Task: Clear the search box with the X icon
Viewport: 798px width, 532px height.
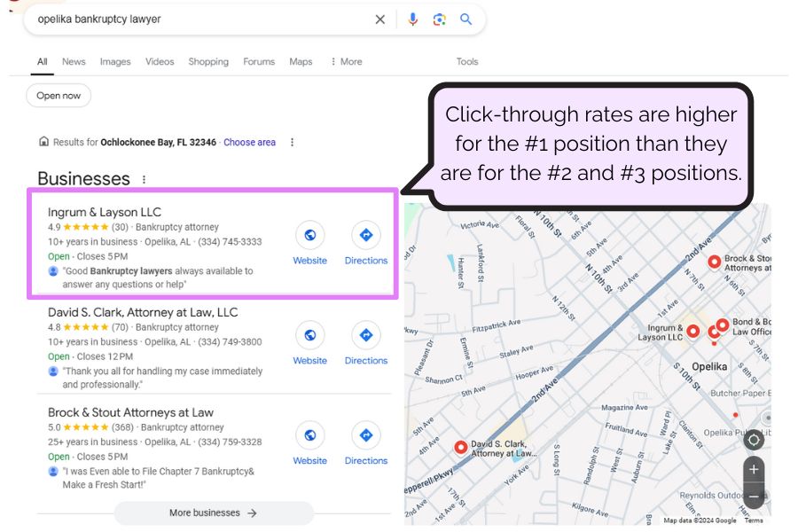Action: [x=379, y=19]
